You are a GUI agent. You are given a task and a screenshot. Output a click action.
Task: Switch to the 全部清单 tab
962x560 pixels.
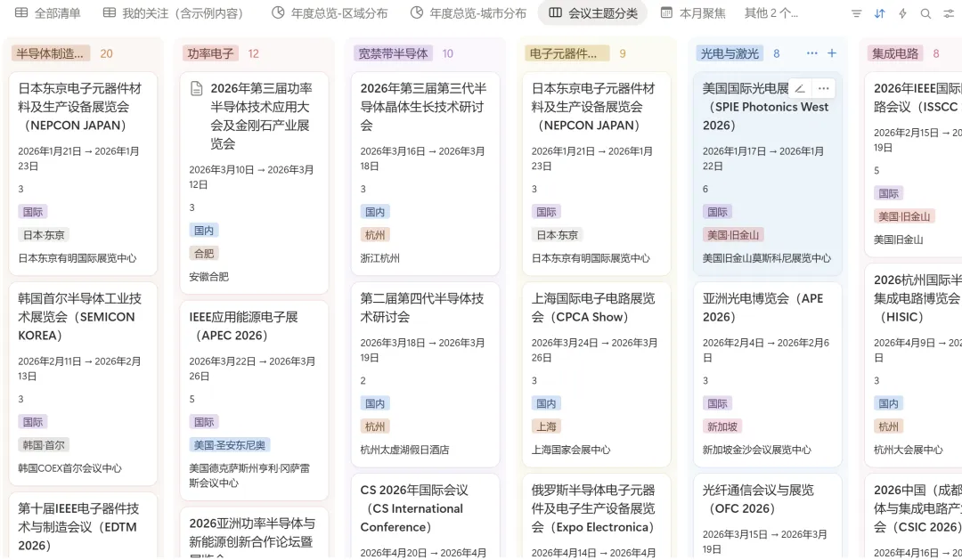coord(48,12)
